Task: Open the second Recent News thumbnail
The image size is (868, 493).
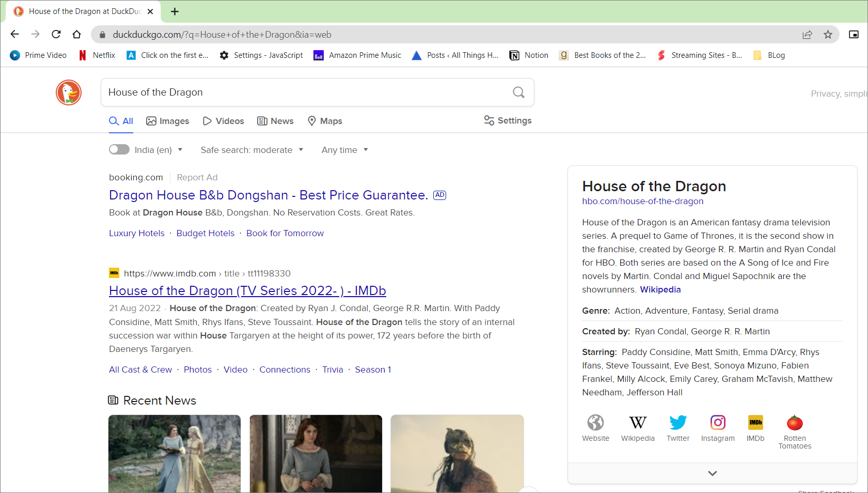Action: pyautogui.click(x=316, y=454)
